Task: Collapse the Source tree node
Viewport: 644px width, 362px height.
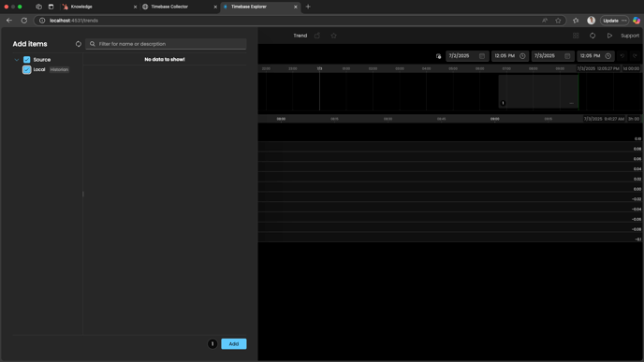Action: [x=17, y=60]
